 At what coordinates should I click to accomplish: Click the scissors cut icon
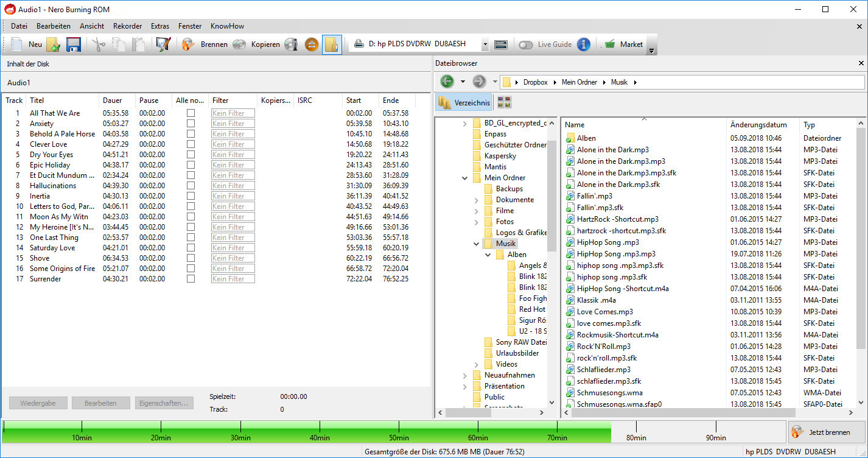coord(99,44)
